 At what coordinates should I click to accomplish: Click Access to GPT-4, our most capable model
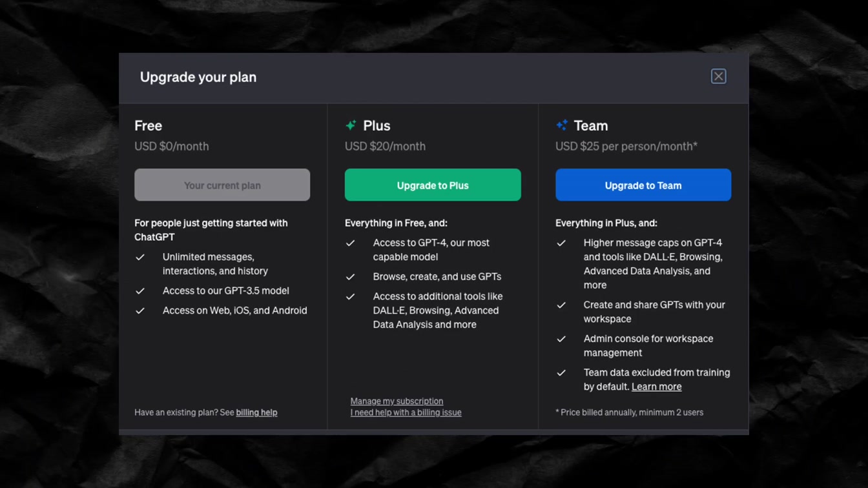[x=431, y=250]
